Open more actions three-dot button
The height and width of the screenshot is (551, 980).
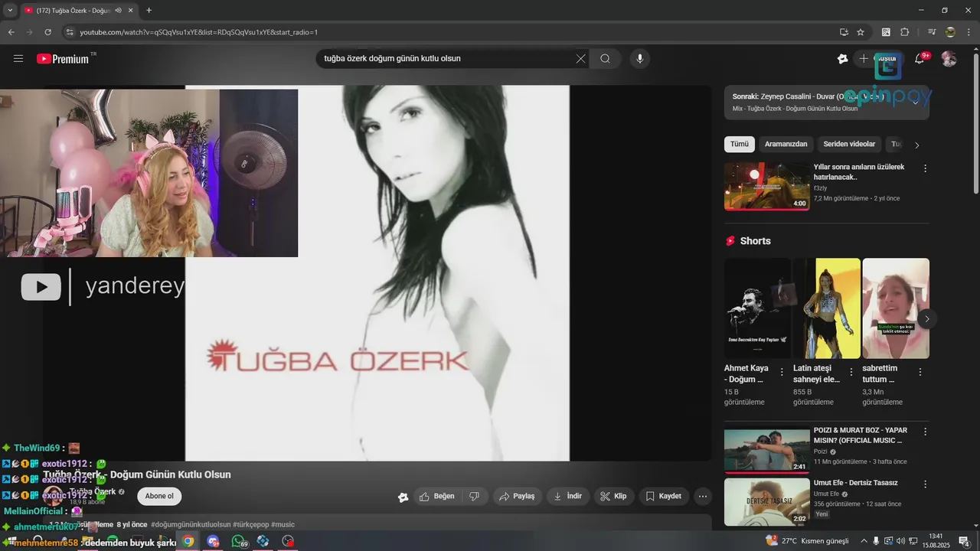click(x=703, y=496)
